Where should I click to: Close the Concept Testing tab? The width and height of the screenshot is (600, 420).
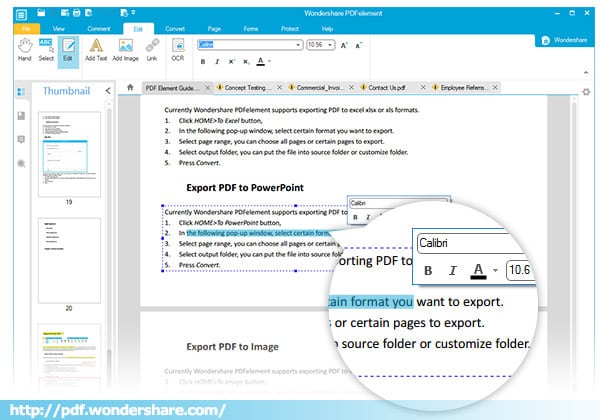pos(280,88)
